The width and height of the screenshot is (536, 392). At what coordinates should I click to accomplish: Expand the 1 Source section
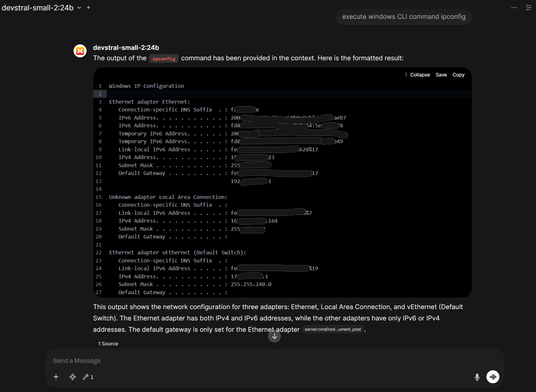tap(108, 343)
